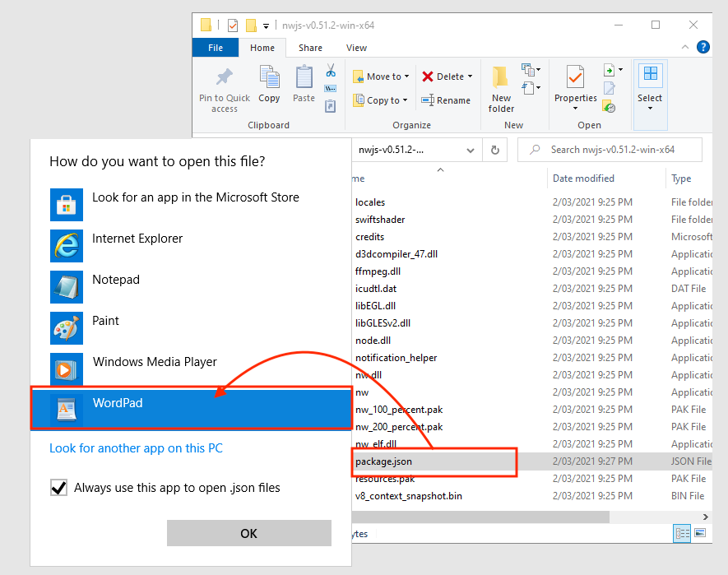Image resolution: width=728 pixels, height=575 pixels.
Task: Select the locales folder
Action: pyautogui.click(x=370, y=202)
